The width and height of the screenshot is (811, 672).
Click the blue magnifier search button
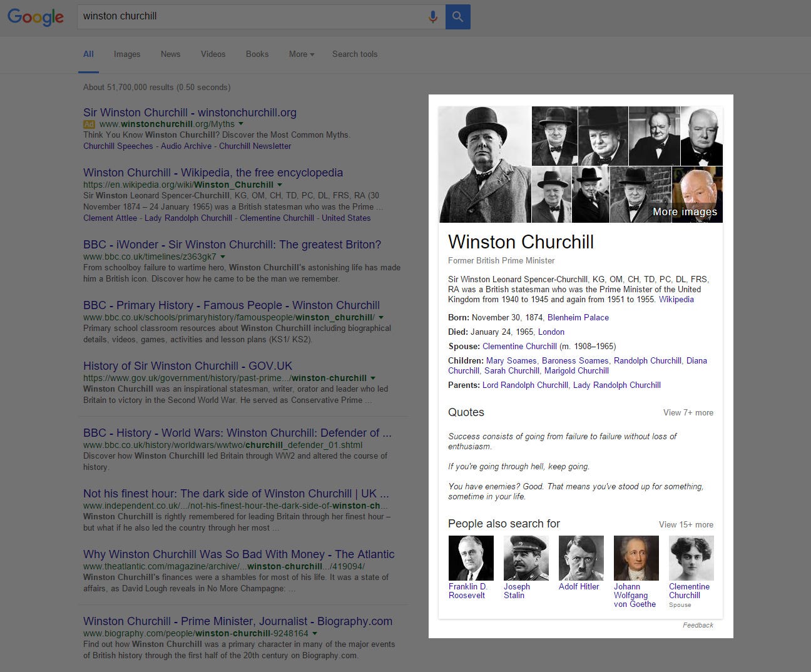pyautogui.click(x=458, y=17)
